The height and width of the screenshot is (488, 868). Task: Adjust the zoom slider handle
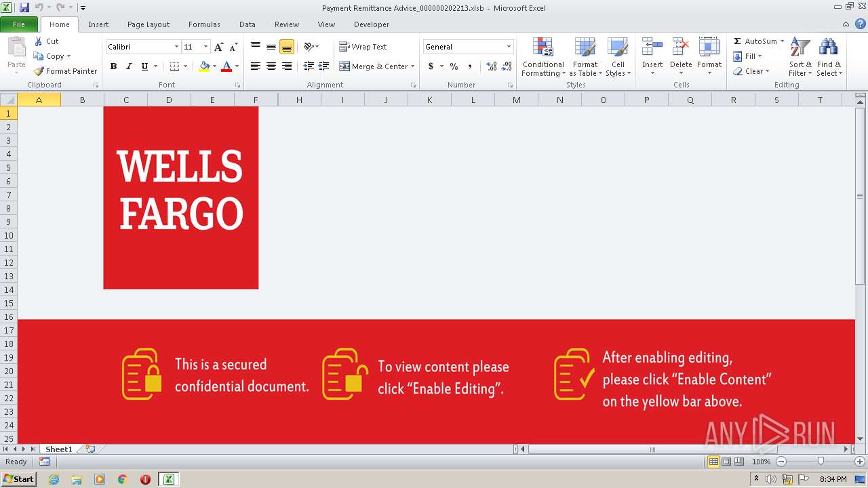pos(821,462)
